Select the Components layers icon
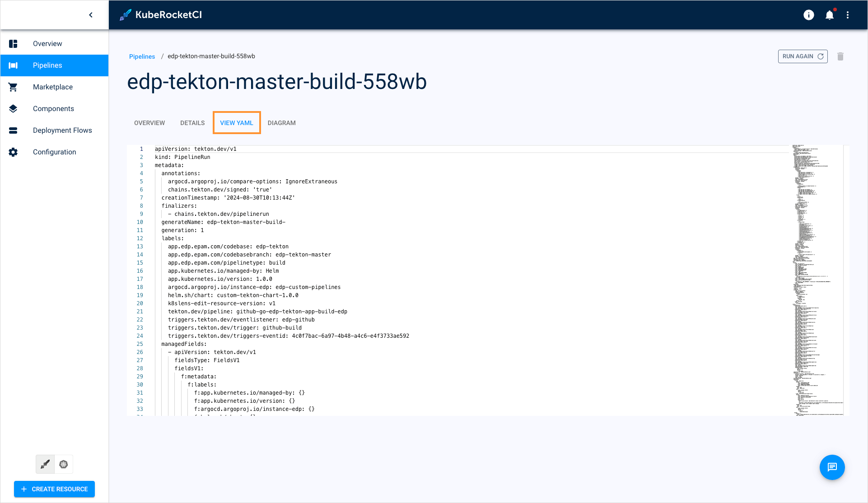 [13, 108]
